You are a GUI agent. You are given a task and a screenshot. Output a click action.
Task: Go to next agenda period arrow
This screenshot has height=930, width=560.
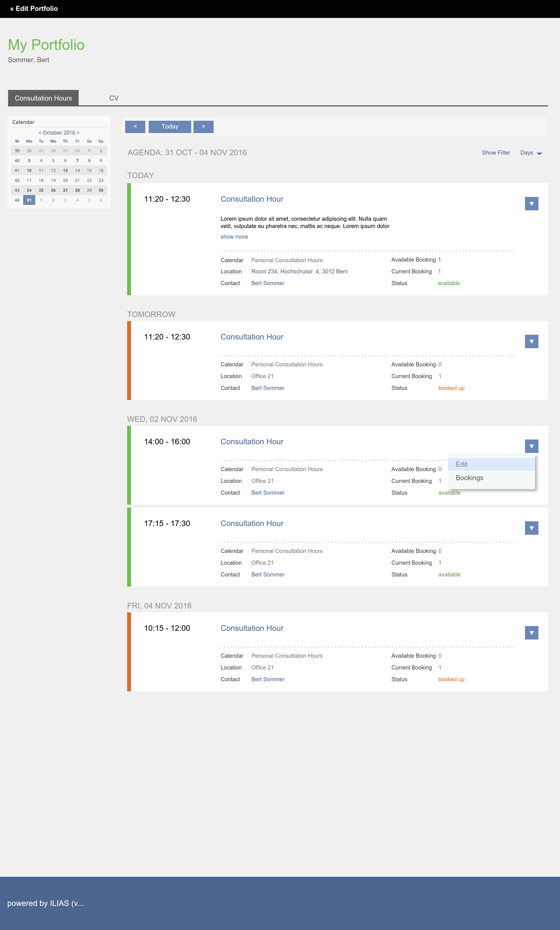pos(203,127)
